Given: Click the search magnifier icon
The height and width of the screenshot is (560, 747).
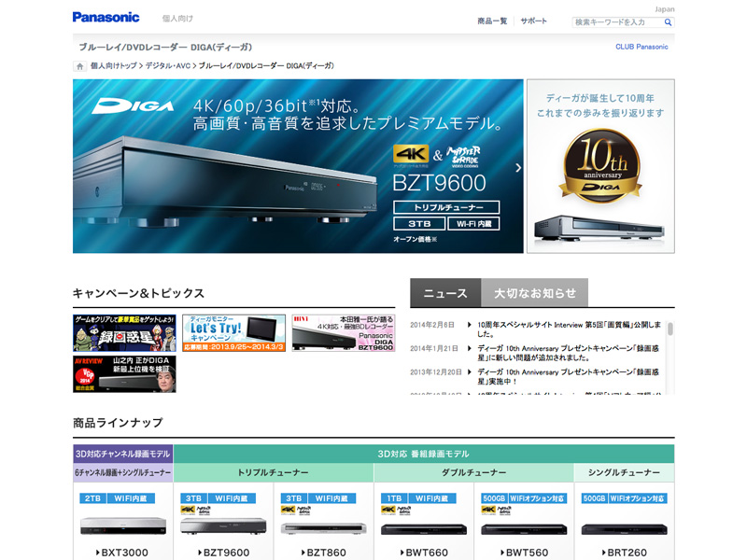Looking at the screenshot, I should [x=668, y=21].
